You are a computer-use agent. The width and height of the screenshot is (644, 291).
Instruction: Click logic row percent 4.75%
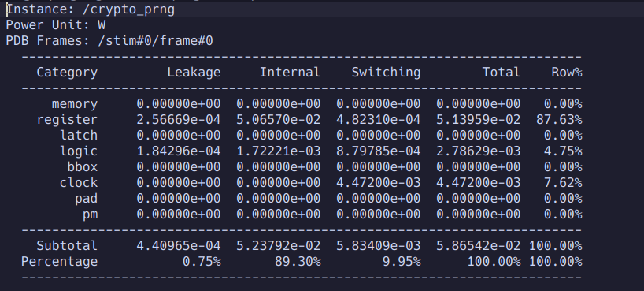click(563, 151)
